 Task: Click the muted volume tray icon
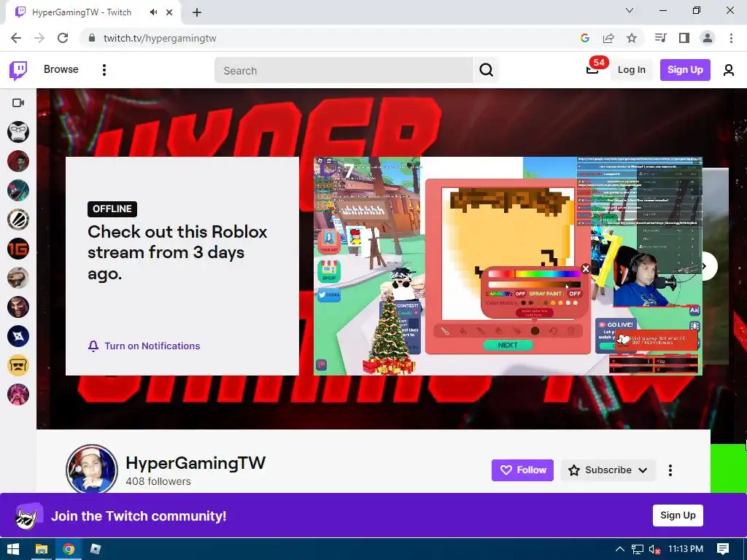pyautogui.click(x=654, y=549)
